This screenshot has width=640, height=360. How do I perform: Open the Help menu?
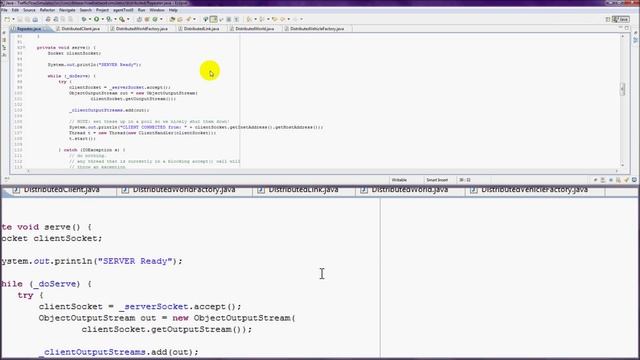[x=173, y=10]
